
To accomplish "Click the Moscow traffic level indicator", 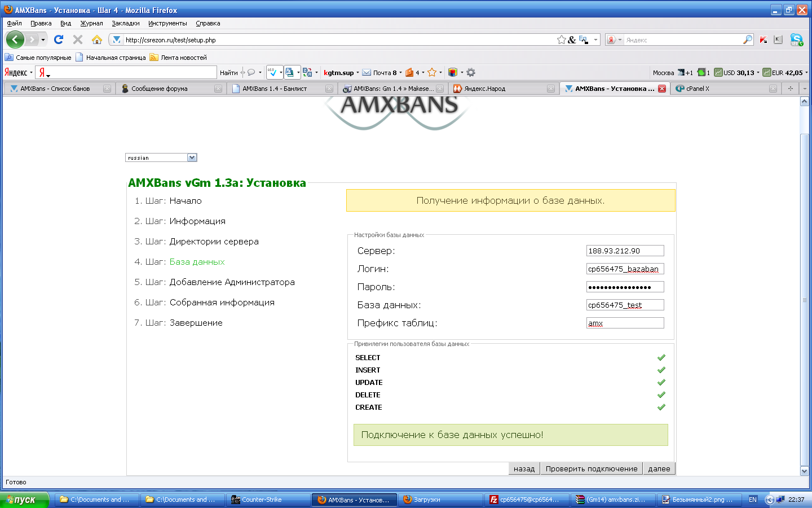I will (703, 72).
